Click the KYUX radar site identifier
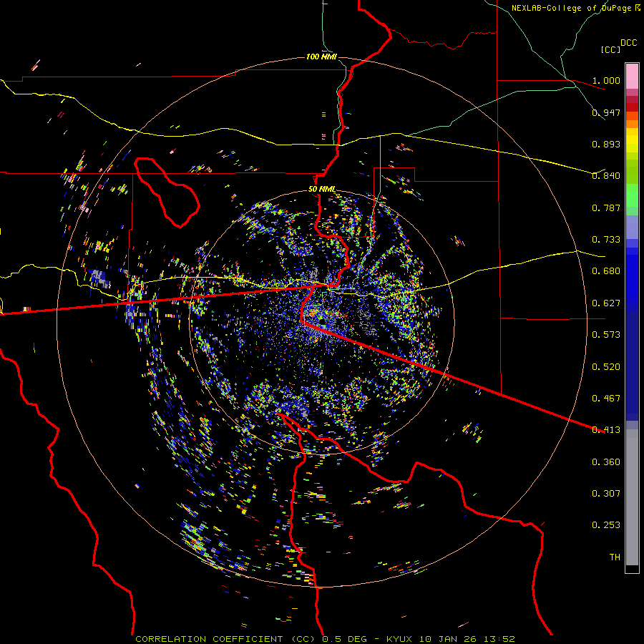 coord(399,639)
